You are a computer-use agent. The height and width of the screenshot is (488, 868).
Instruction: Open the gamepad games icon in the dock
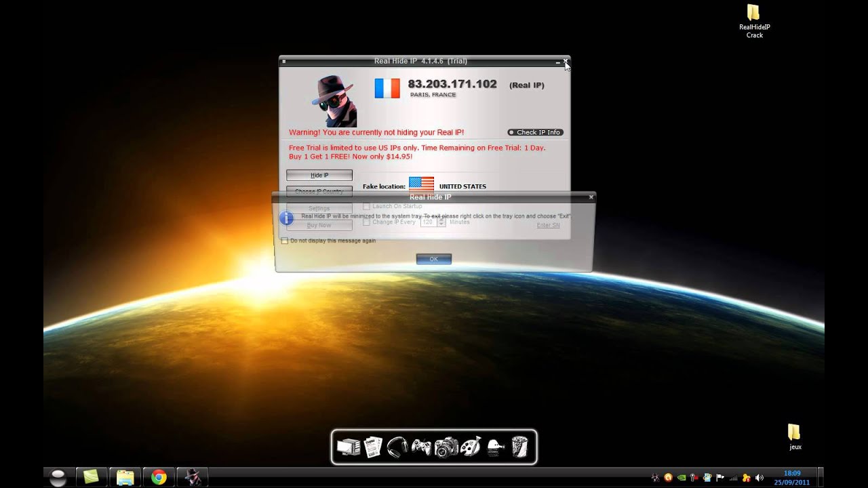pyautogui.click(x=421, y=447)
